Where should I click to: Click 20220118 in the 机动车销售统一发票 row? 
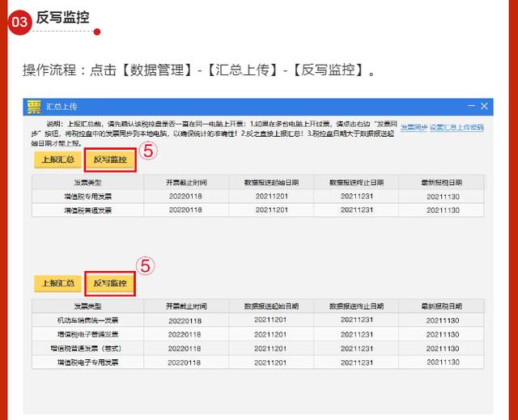click(x=185, y=321)
